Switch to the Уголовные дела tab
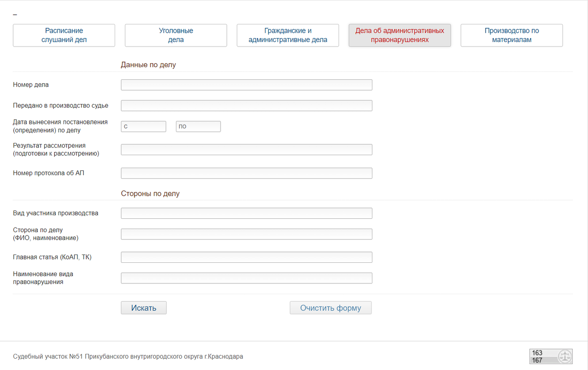 coord(176,35)
